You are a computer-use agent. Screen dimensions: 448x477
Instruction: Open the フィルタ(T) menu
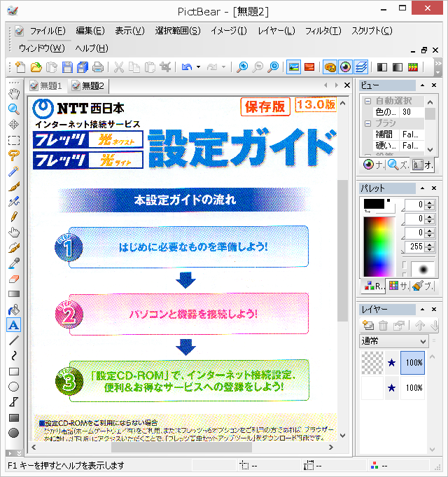point(323,31)
